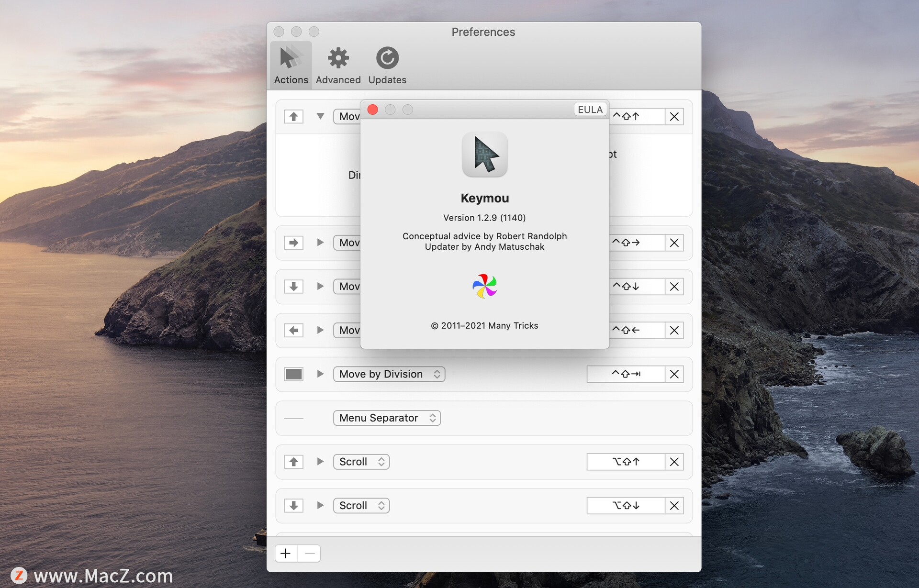This screenshot has width=919, height=588.
Task: Open the Move by Division dropdown
Action: (389, 374)
